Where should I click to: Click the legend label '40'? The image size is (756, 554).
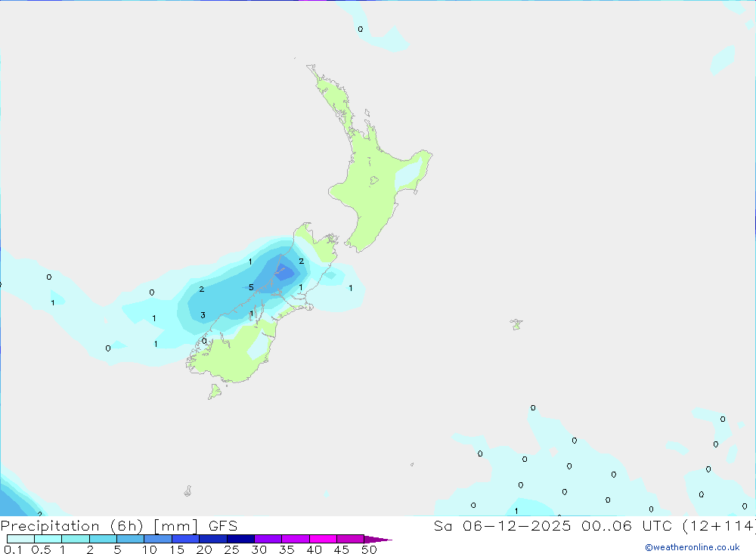314,549
